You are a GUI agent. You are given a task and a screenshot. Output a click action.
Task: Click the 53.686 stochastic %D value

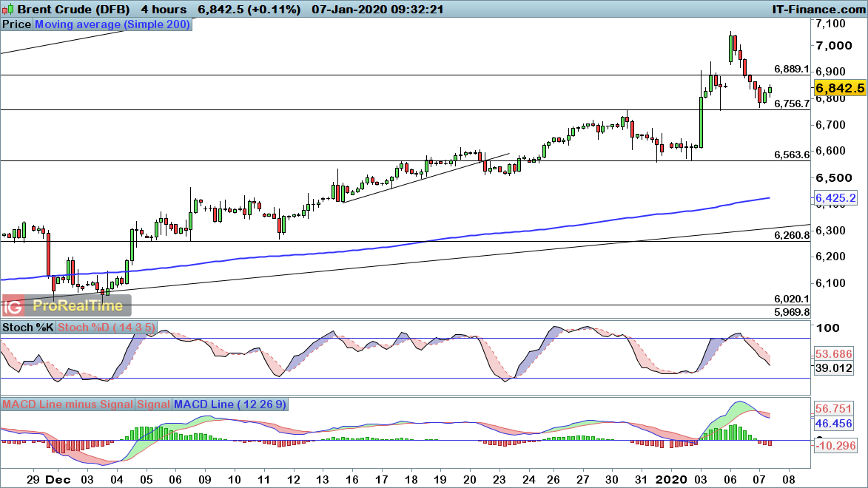tap(834, 354)
